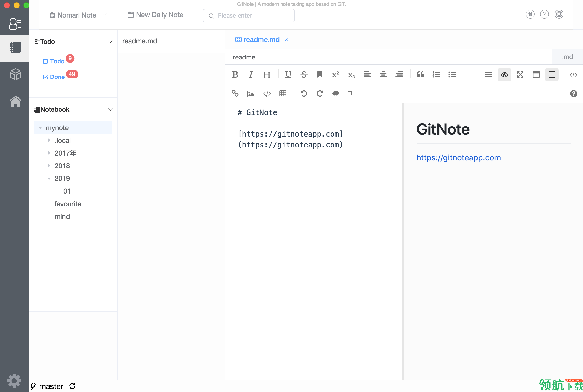
Task: Toggle the navigation outline icon
Action: point(488,75)
